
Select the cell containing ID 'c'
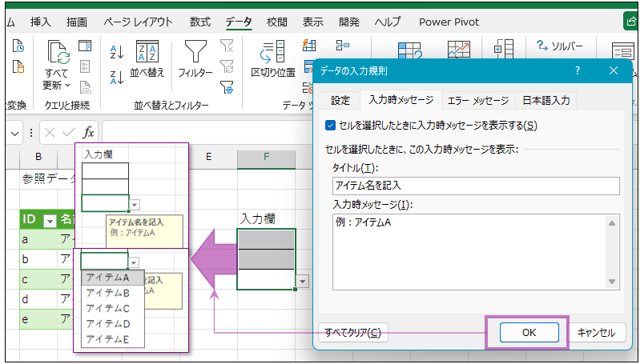[x=38, y=279]
